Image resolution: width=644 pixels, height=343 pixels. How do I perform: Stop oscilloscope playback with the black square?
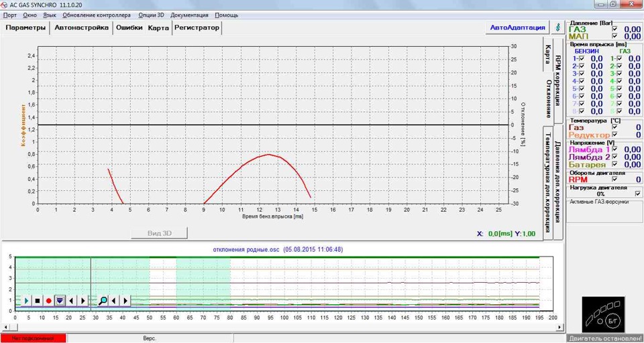(x=38, y=301)
